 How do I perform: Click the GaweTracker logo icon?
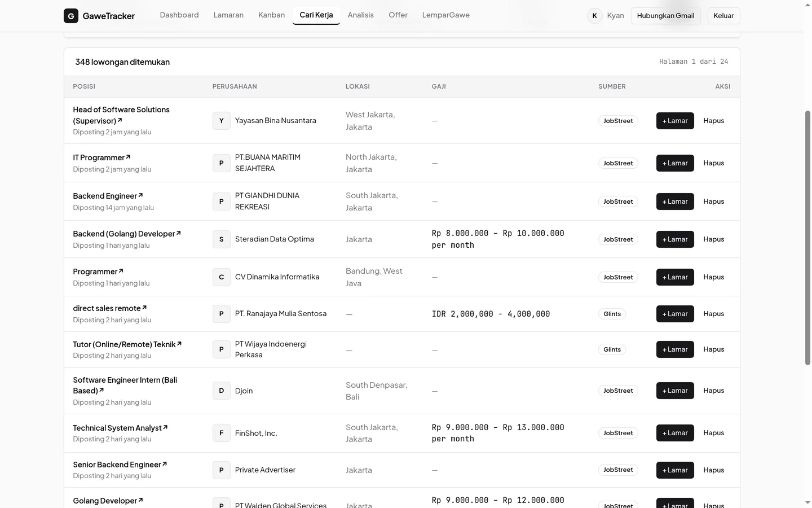(x=70, y=16)
